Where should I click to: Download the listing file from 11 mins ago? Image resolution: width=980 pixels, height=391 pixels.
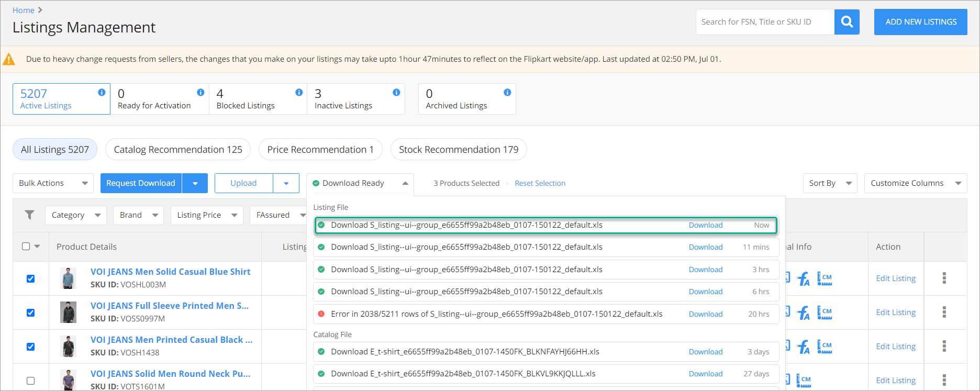706,247
